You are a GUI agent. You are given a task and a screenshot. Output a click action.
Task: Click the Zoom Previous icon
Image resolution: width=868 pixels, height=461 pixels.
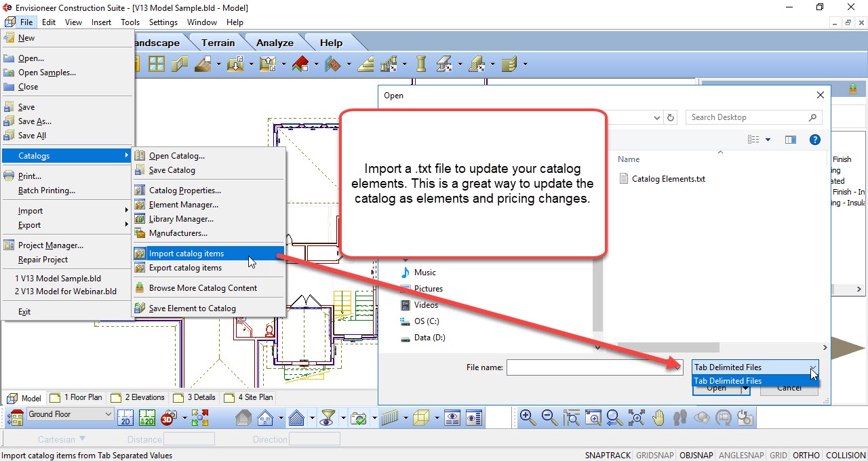(615, 418)
